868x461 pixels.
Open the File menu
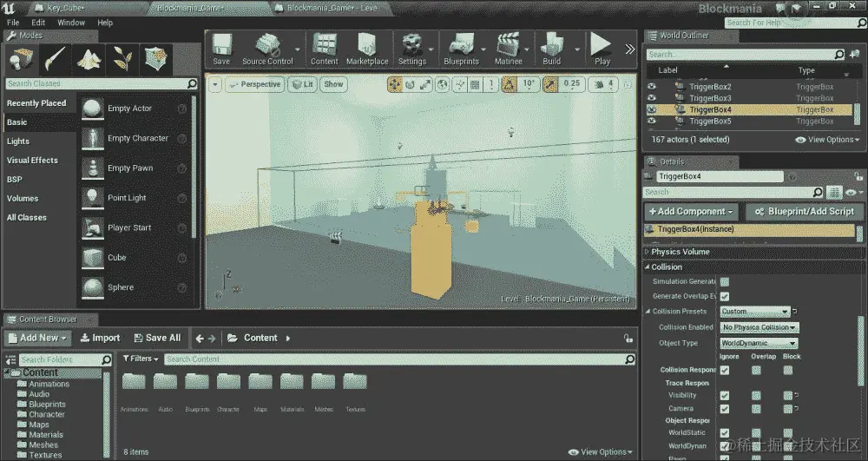tap(13, 23)
